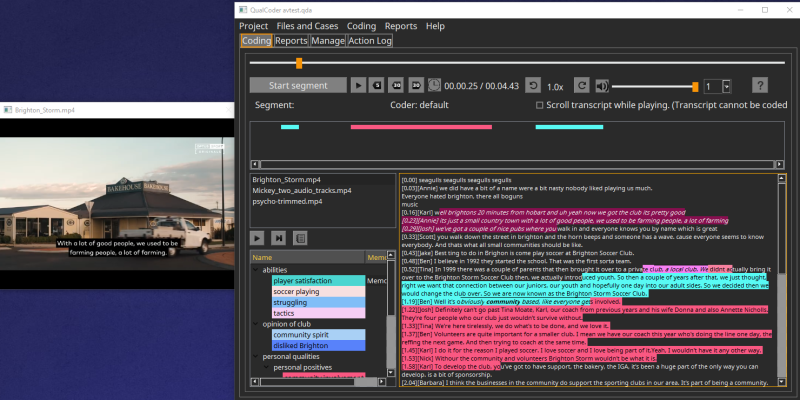
Task: Click the [0.43][Jake] transcript line
Action: [x=518, y=253]
